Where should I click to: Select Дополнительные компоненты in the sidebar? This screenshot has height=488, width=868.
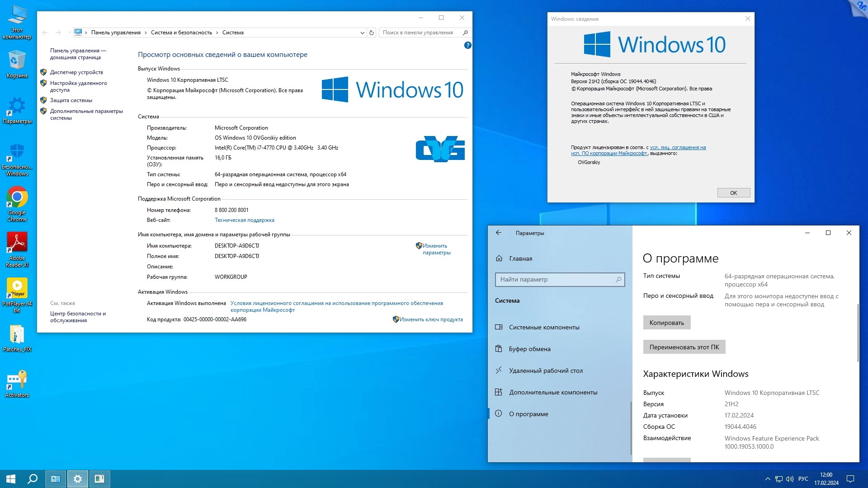coord(553,392)
